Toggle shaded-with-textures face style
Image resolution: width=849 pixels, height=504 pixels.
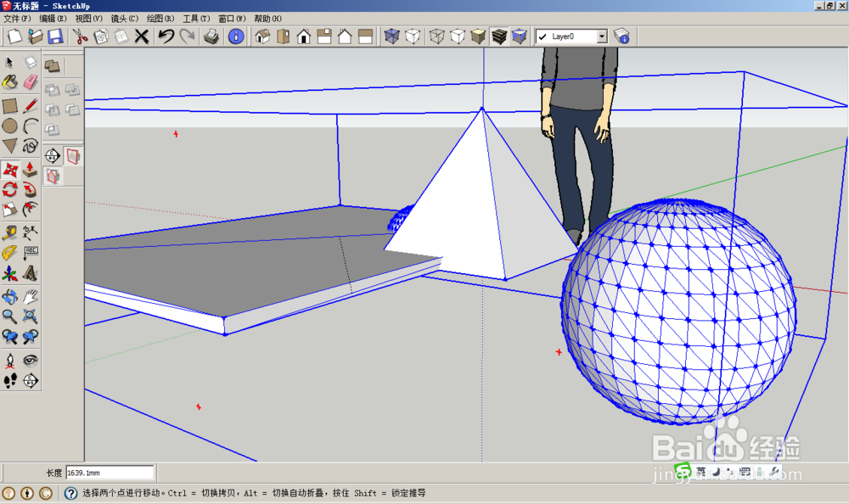[499, 36]
